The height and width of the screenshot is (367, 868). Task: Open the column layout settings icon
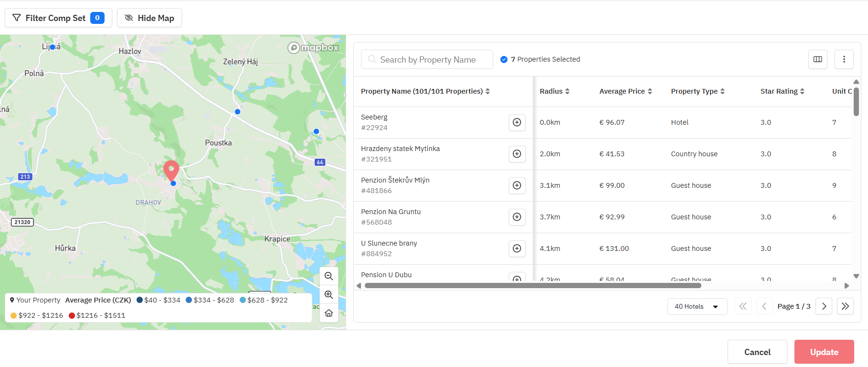pyautogui.click(x=817, y=59)
